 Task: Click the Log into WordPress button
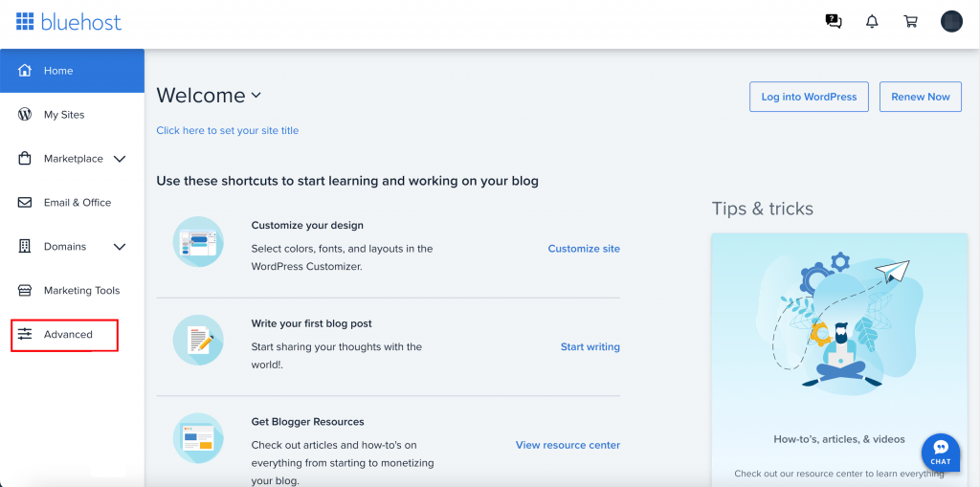tap(809, 97)
